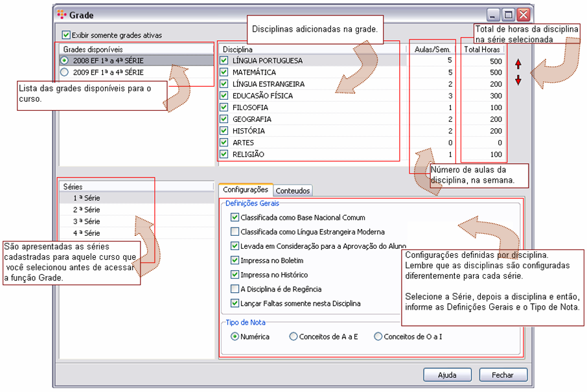Move the discipline down with the red down arrow
The width and height of the screenshot is (587, 392).
coord(518,80)
